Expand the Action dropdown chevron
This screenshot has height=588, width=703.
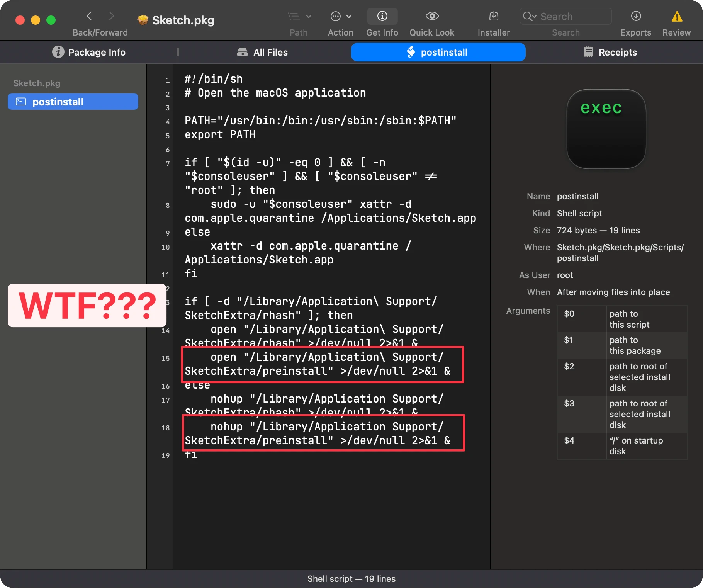coord(349,16)
